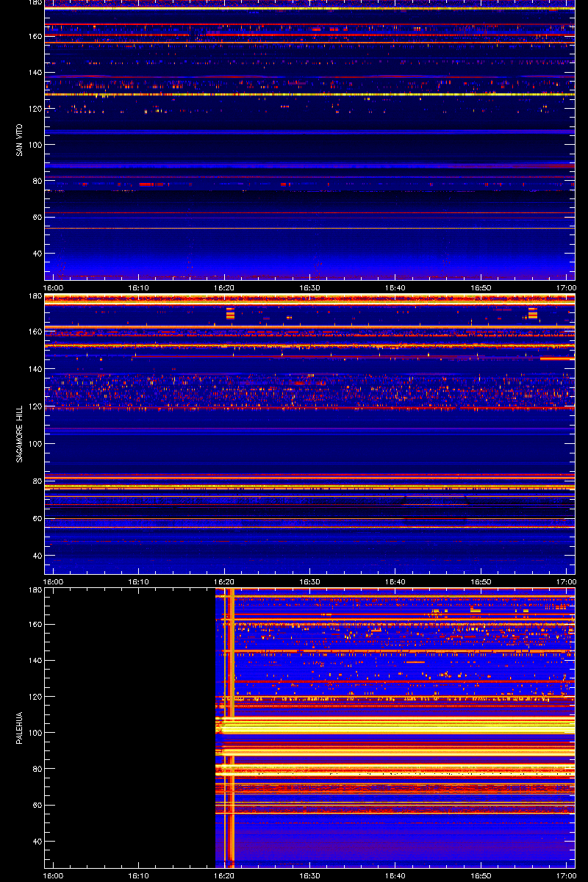Pick 17:00 tick under Sagamore Hill panel
This screenshot has height=882, width=588.
(567, 582)
